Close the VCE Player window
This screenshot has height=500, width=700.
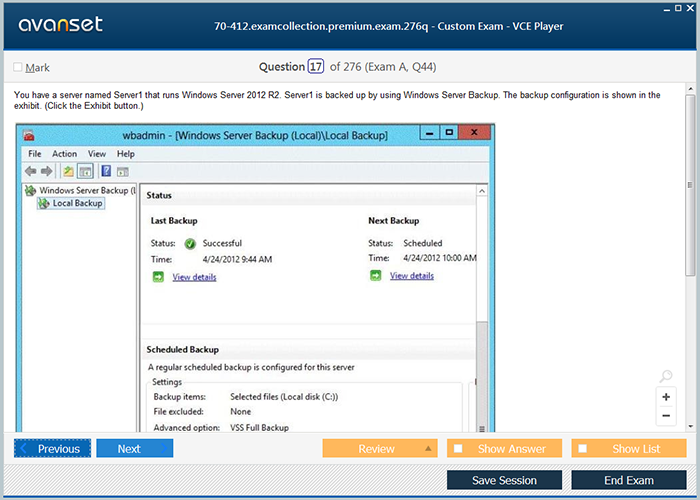point(690,8)
